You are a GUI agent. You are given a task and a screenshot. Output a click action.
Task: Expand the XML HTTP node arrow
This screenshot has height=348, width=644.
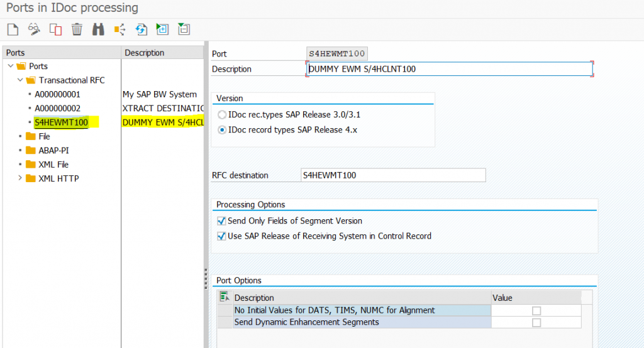[x=19, y=178]
